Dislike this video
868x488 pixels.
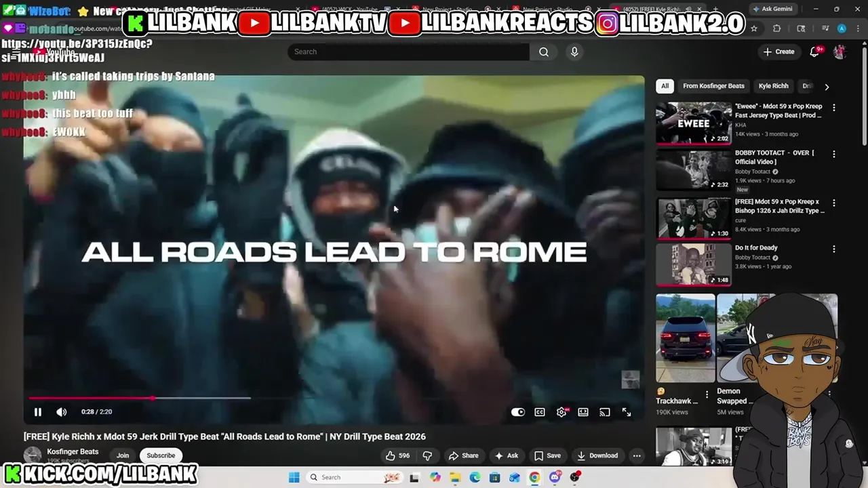pos(427,455)
